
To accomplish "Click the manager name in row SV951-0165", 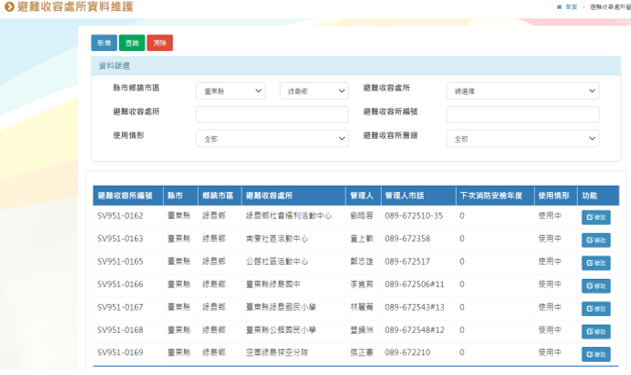I will click(362, 262).
